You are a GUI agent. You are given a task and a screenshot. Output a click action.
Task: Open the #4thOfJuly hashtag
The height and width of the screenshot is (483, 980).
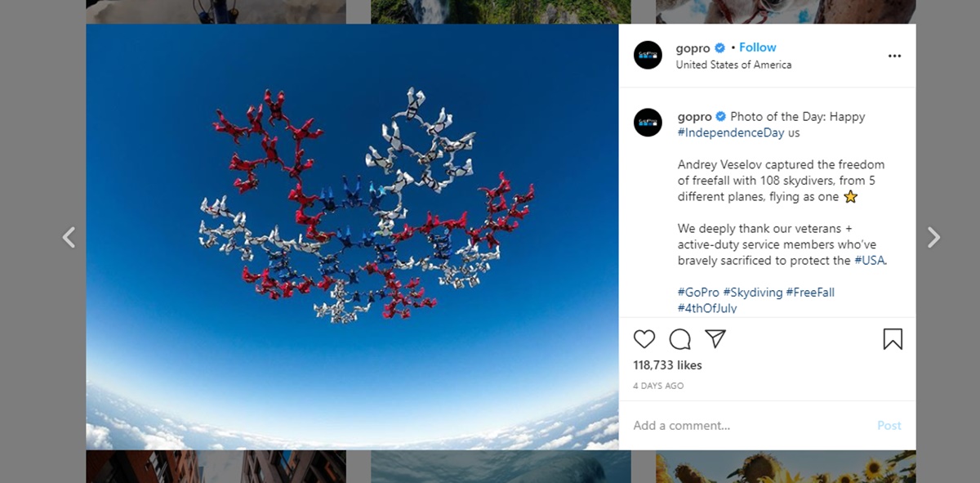pyautogui.click(x=707, y=308)
